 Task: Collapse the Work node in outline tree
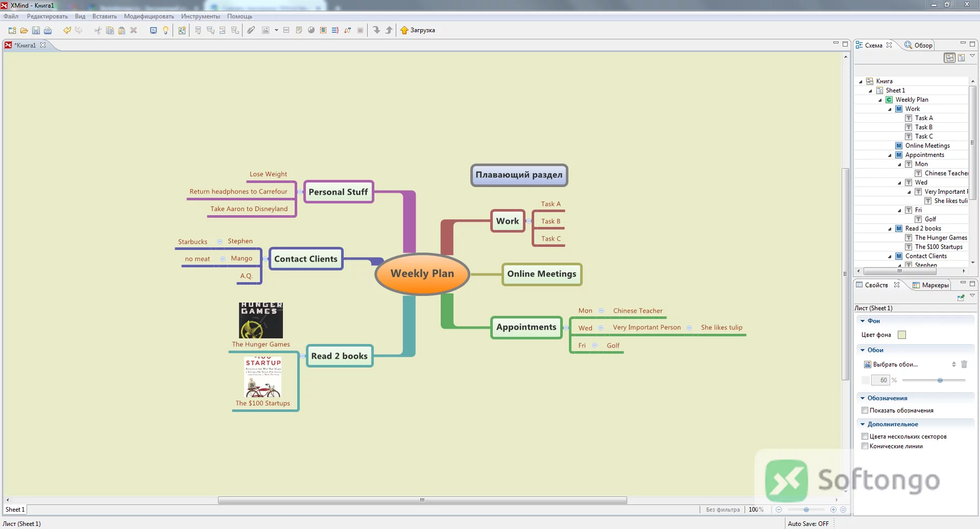click(x=890, y=109)
